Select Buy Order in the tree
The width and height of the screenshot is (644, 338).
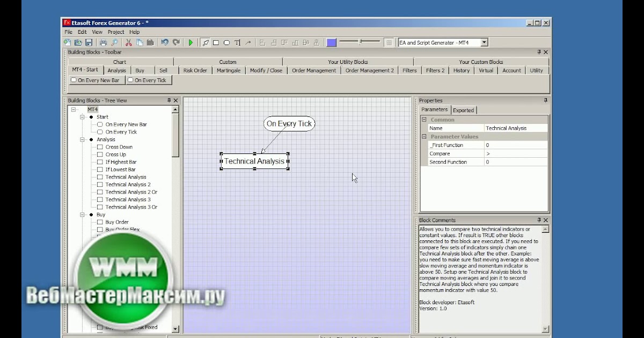click(x=117, y=222)
